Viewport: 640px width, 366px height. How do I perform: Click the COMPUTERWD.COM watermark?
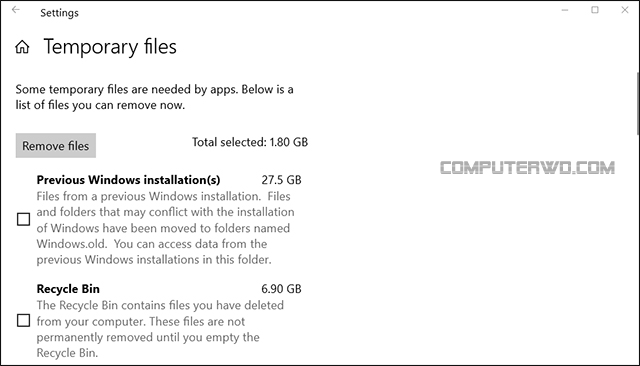point(527,168)
